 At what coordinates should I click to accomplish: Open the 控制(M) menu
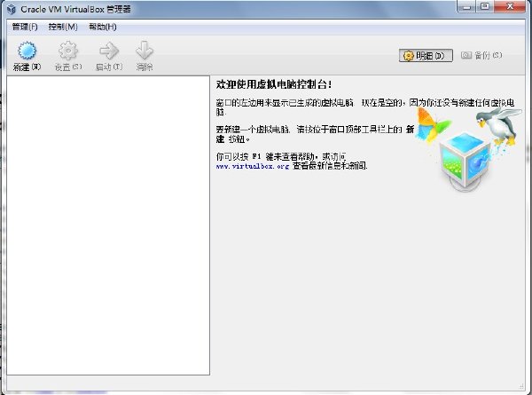coord(63,27)
